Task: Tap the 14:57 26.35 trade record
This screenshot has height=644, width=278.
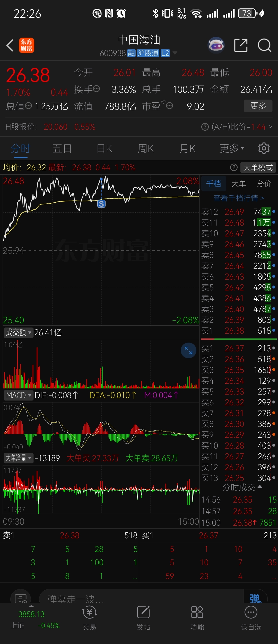Action: click(x=239, y=511)
